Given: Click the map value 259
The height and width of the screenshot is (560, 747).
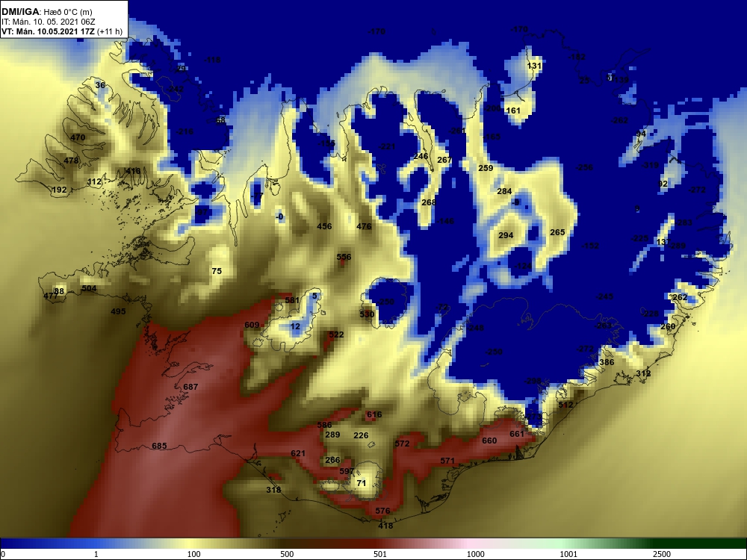Looking at the screenshot, I should click(x=486, y=168).
